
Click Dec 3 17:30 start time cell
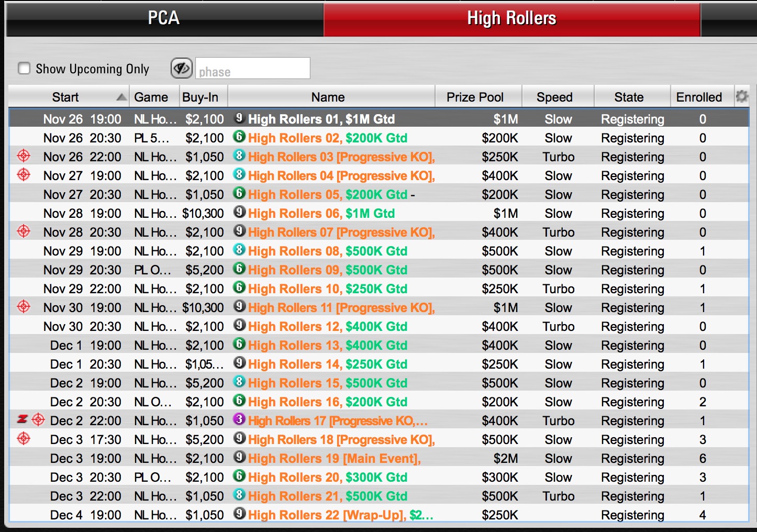tap(85, 440)
